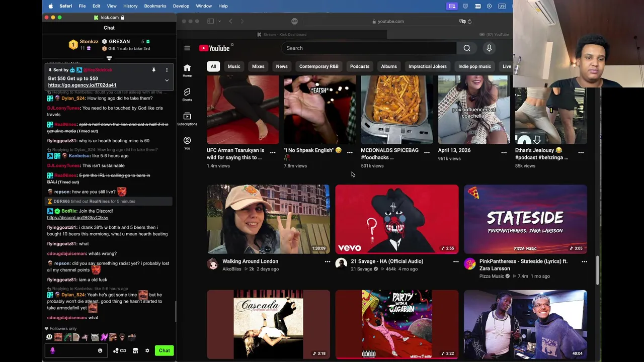Open the Safari File menu
Viewport: 644px width, 362px height.
82,6
